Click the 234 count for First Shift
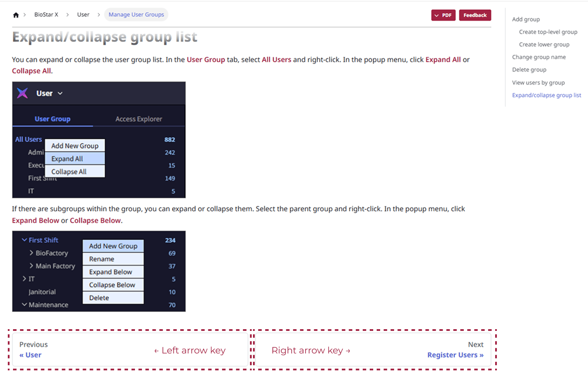The width and height of the screenshot is (588, 376). point(170,240)
